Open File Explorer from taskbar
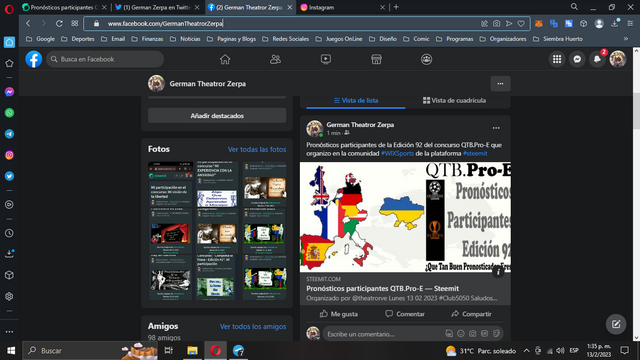 (192, 351)
